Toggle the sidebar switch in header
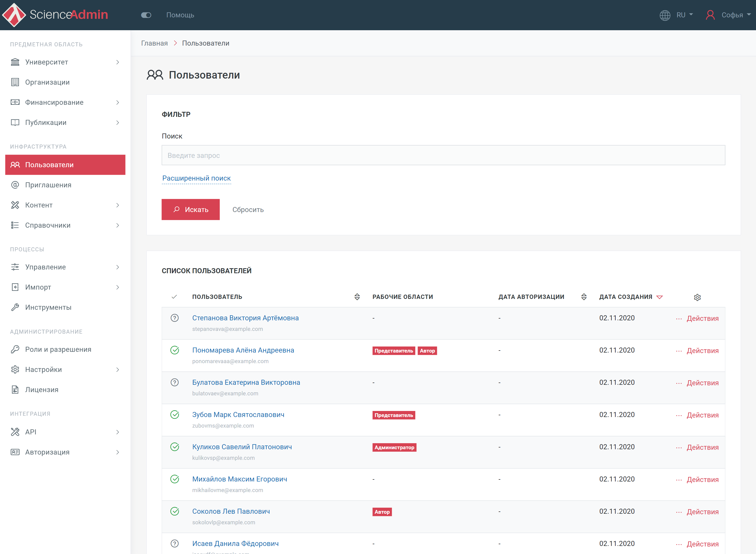The width and height of the screenshot is (756, 554). (146, 15)
